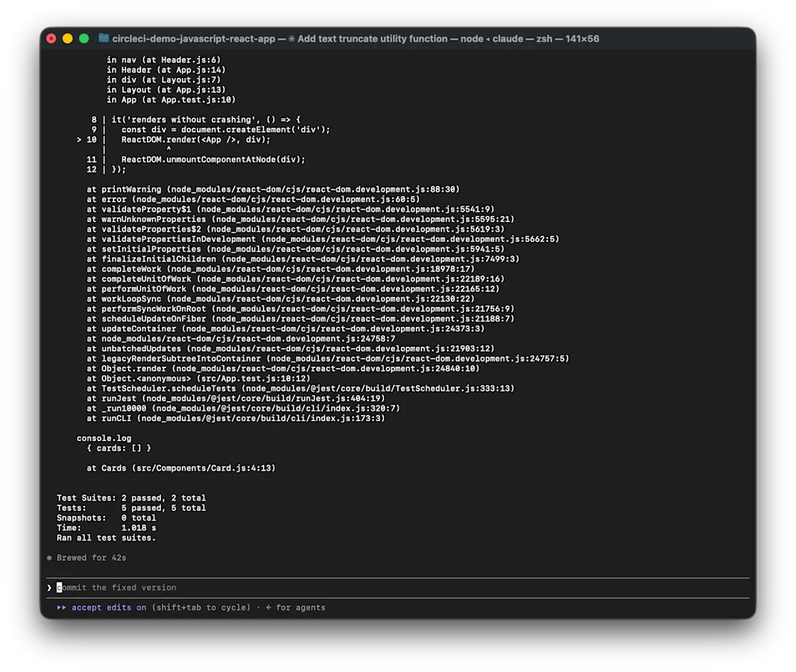Click 'at TestScheduler.scheduleTests' stack line
Image resolution: width=796 pixels, height=672 pixels.
(301, 388)
